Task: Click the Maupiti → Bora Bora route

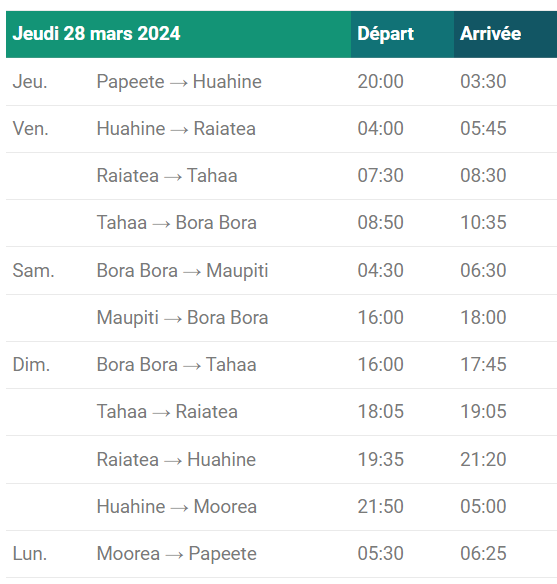Action: (182, 318)
